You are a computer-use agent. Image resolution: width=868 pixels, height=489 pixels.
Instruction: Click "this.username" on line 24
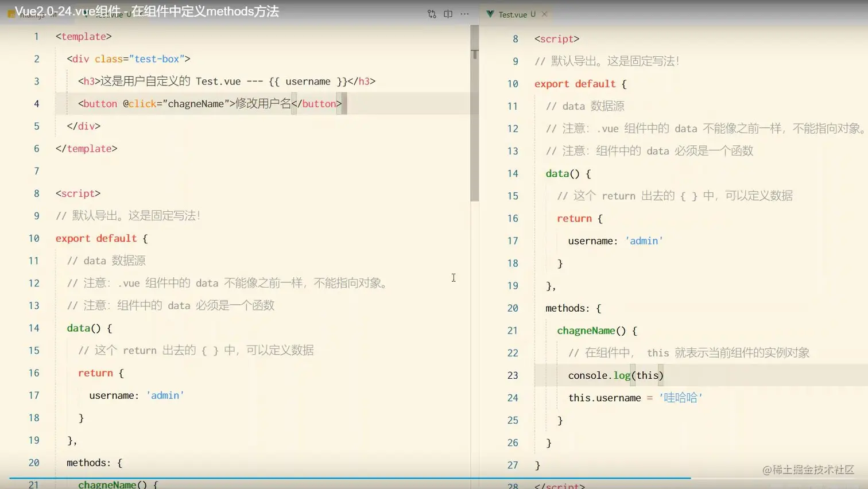click(604, 398)
